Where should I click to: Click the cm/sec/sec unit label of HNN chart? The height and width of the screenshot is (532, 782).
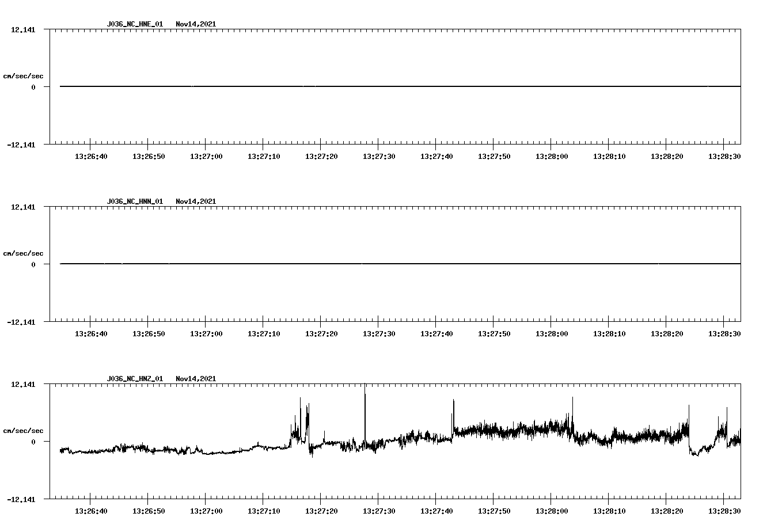(23, 253)
